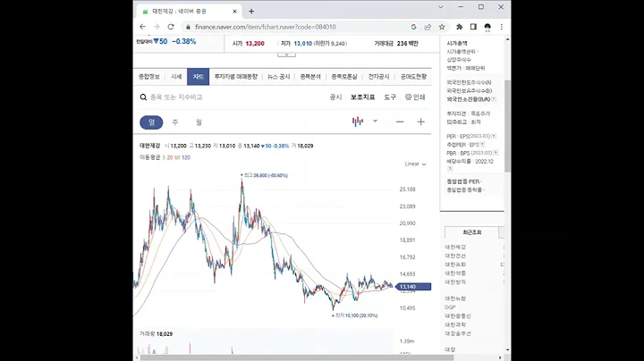
Task: Click the vertical page scrollbar thumb
Action: point(508,126)
